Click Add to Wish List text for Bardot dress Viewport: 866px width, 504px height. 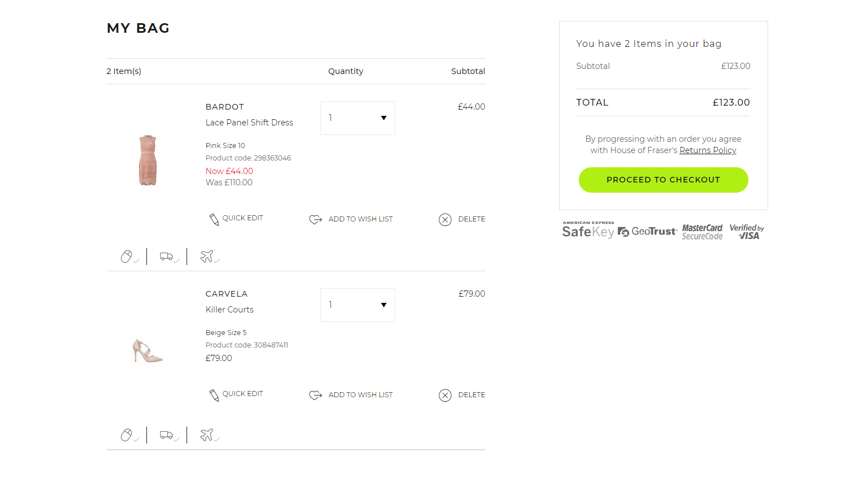(361, 219)
